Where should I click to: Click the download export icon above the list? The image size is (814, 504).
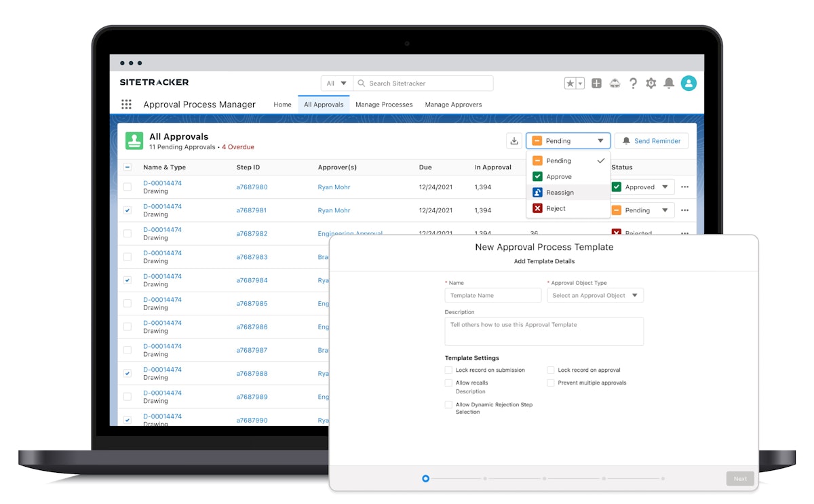[x=514, y=140]
